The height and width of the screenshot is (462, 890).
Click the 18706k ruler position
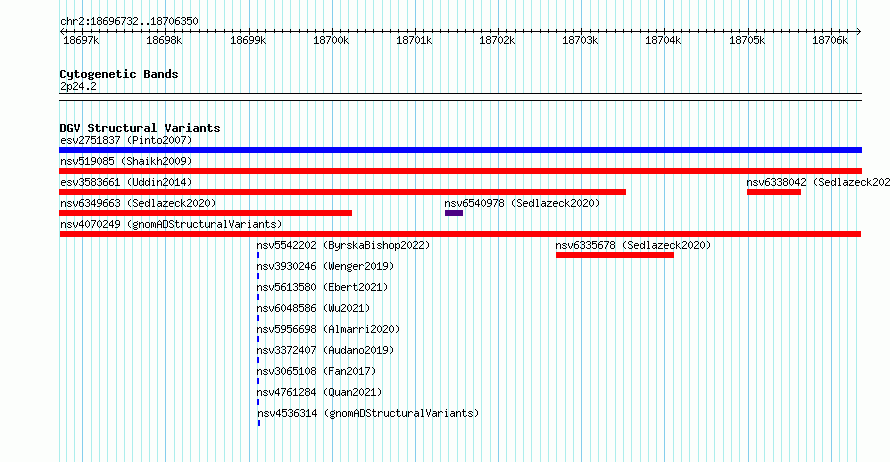[830, 40]
